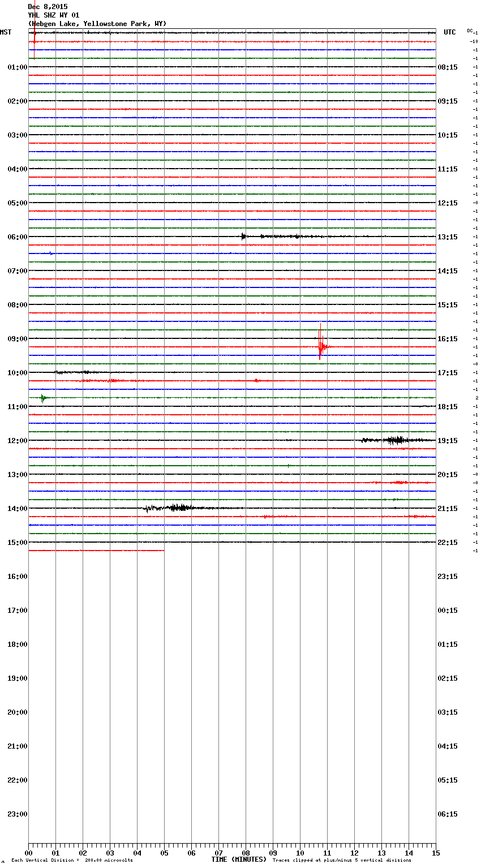Select the 10:00 MST row label
This screenshot has width=481, height=868.
click(18, 373)
